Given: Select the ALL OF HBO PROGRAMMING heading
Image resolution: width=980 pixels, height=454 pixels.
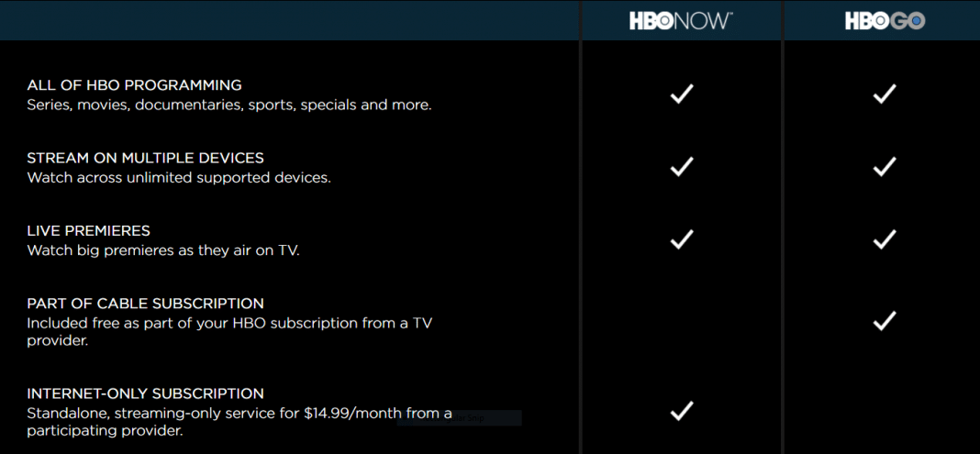Looking at the screenshot, I should [x=134, y=85].
